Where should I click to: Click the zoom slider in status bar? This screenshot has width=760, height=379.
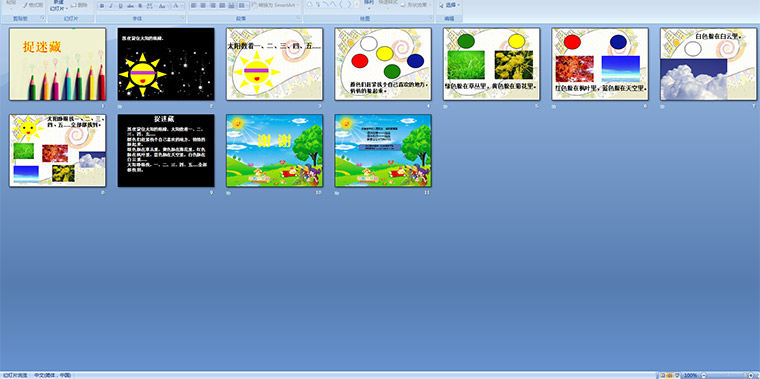727,375
